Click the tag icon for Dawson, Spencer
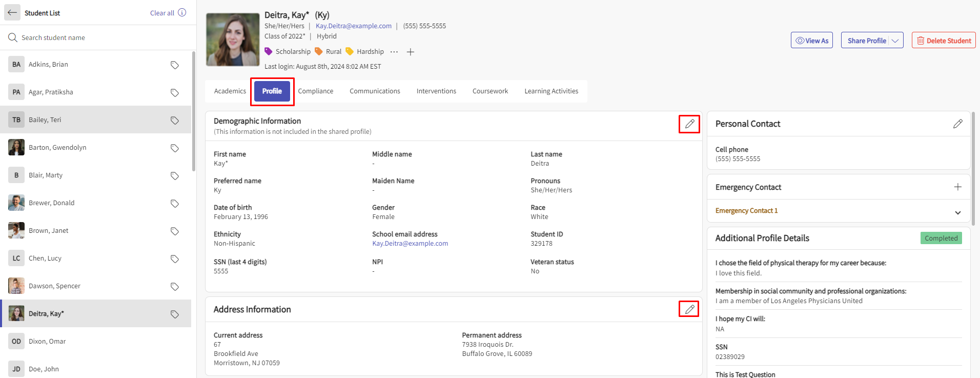This screenshot has height=378, width=980. coord(175,287)
